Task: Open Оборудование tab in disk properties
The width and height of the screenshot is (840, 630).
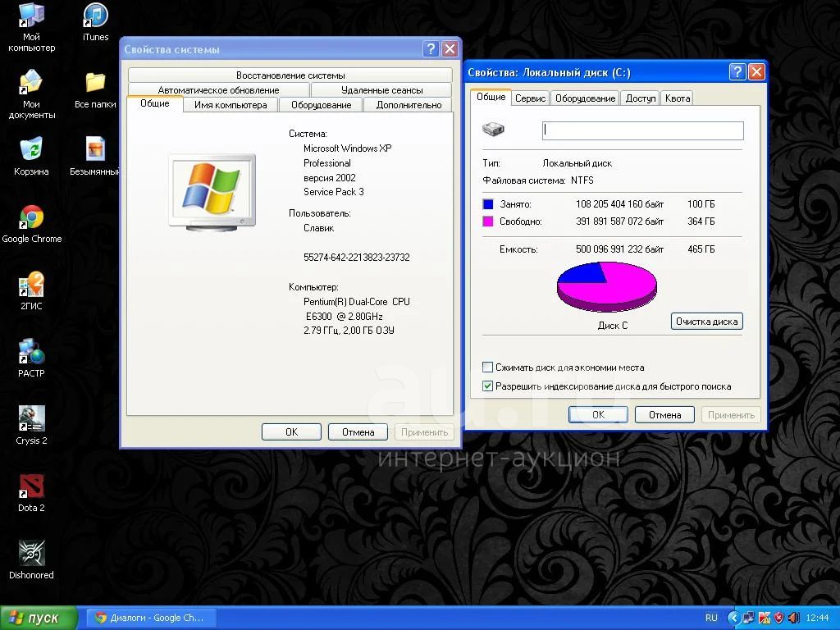Action: click(x=585, y=98)
